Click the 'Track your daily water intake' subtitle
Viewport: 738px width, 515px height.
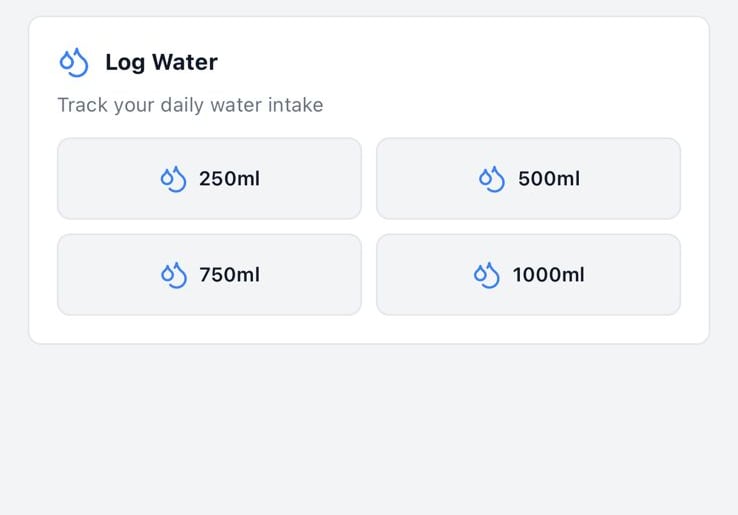[x=190, y=105]
